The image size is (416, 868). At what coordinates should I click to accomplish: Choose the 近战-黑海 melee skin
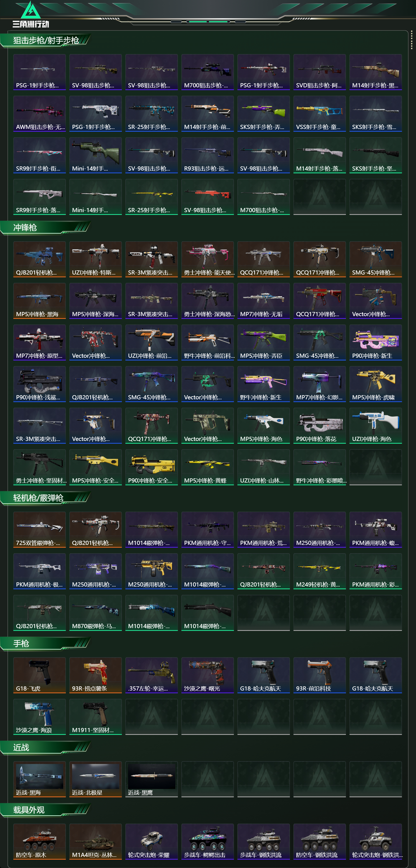pos(39,779)
